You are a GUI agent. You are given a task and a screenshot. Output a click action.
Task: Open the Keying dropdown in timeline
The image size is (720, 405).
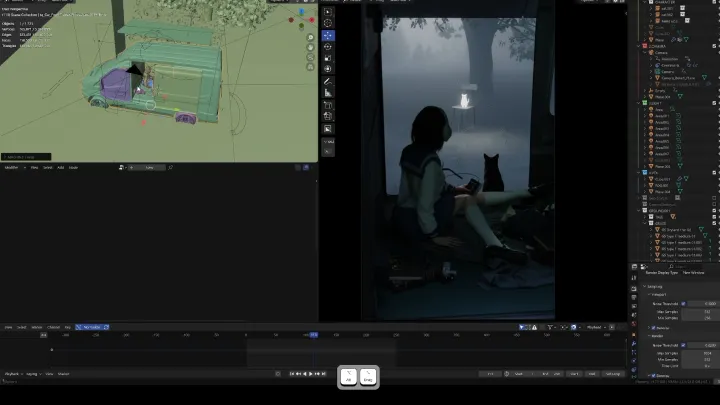click(x=34, y=374)
